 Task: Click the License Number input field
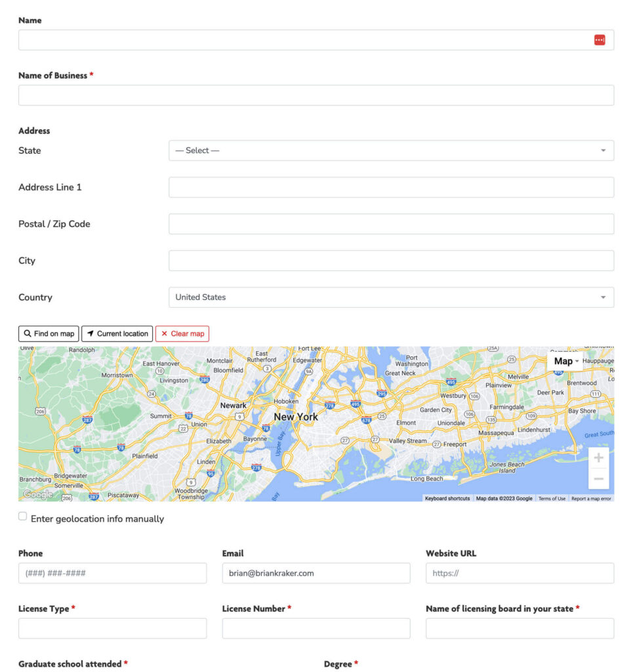316,628
